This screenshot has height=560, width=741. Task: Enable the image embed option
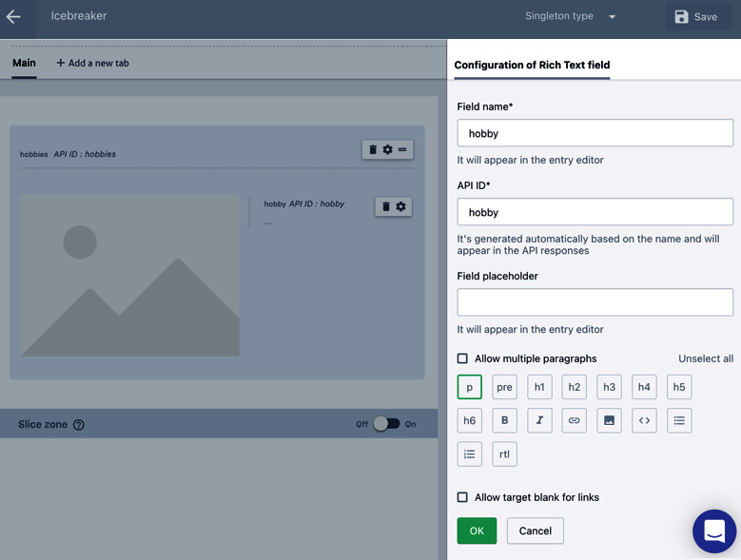tap(609, 420)
